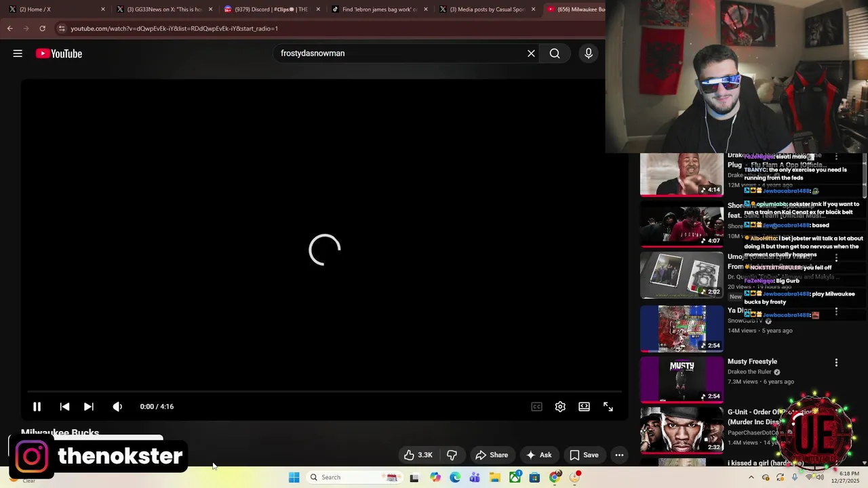Open the G-Unit Order Of Protection thumbnail

tap(682, 430)
